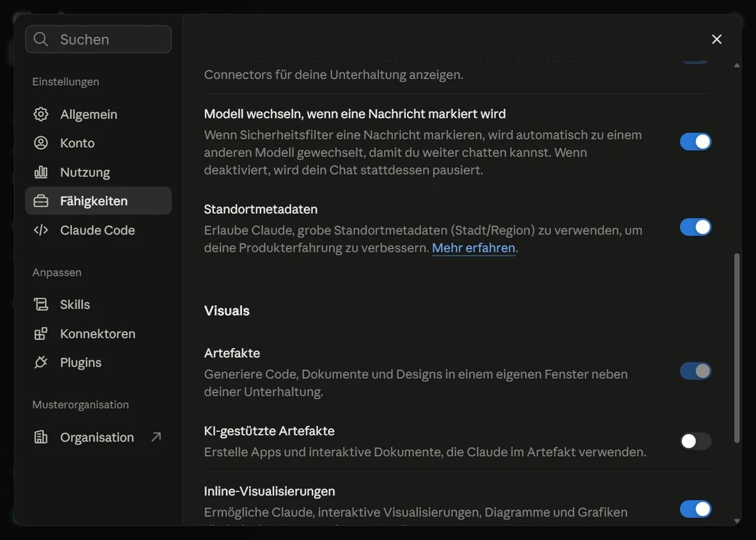Viewport: 756px width, 540px height.
Task: Click the external arrow icon next to Organisation
Action: click(x=156, y=437)
